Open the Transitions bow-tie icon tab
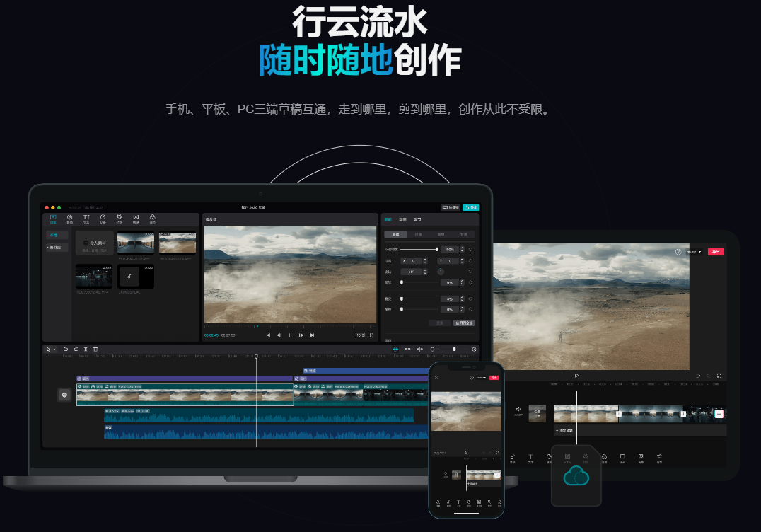761x532 pixels. click(x=136, y=219)
